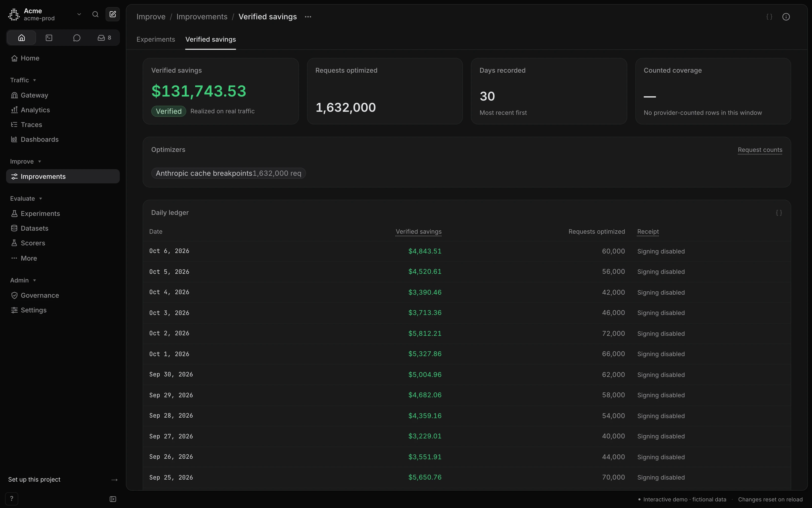
Task: Open Settings in sidebar
Action: coord(63,310)
